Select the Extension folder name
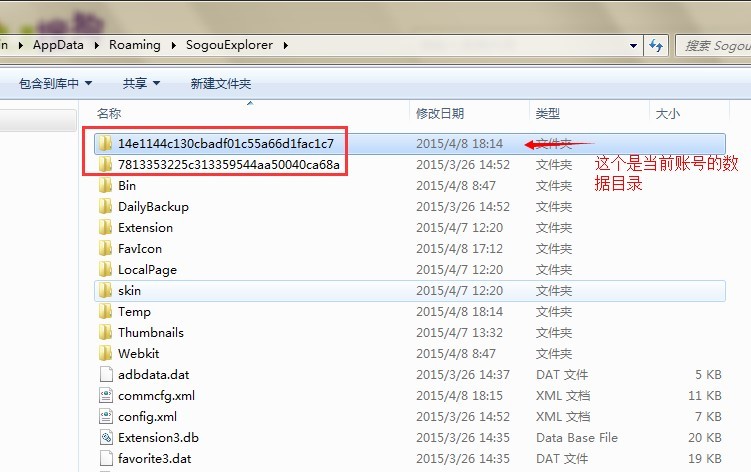751x472 pixels. (x=146, y=228)
